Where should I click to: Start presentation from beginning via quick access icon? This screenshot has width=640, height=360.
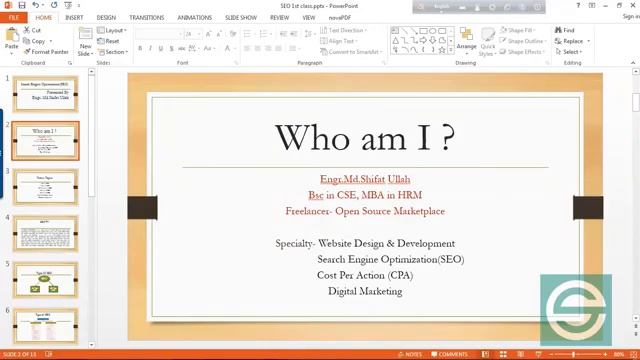[x=68, y=6]
